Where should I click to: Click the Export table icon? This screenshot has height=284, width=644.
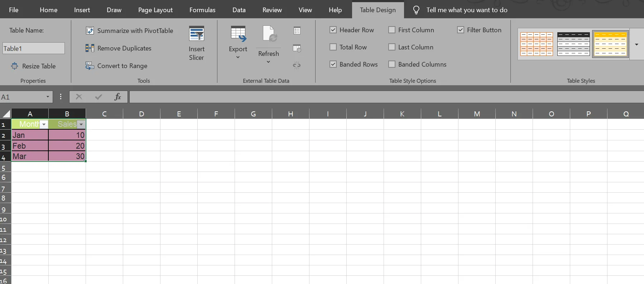click(238, 34)
